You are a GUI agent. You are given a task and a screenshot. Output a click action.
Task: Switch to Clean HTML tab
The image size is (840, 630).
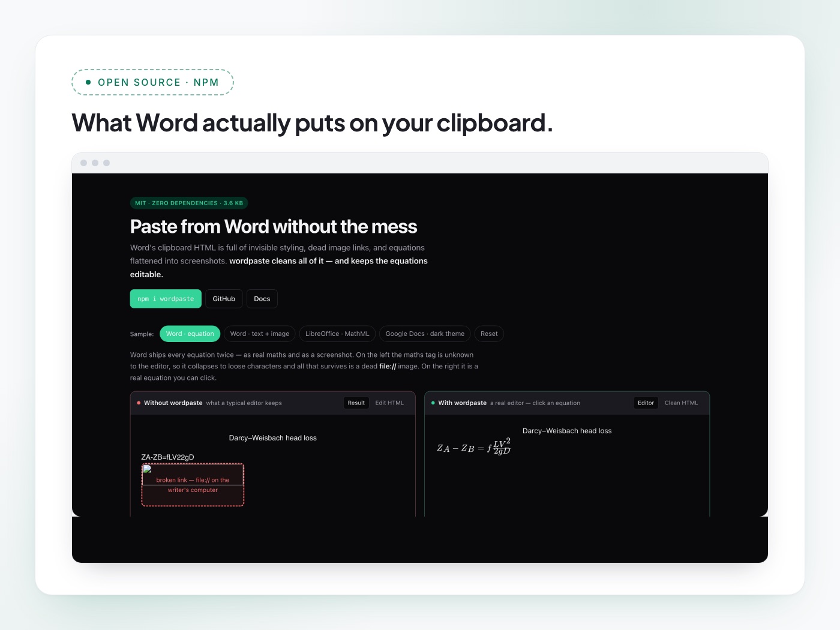(681, 403)
